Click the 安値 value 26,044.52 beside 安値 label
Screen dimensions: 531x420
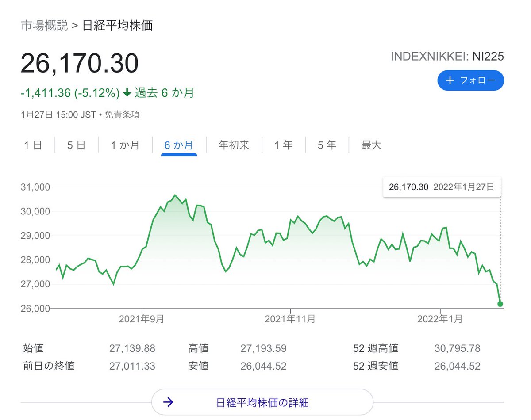(263, 366)
